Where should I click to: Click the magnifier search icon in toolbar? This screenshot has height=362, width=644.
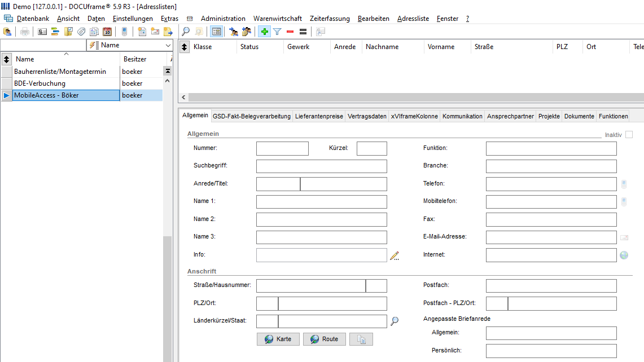(x=186, y=32)
